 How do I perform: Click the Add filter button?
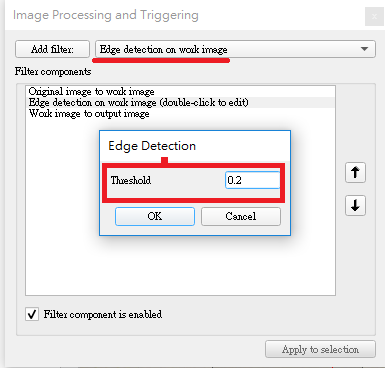(x=52, y=49)
